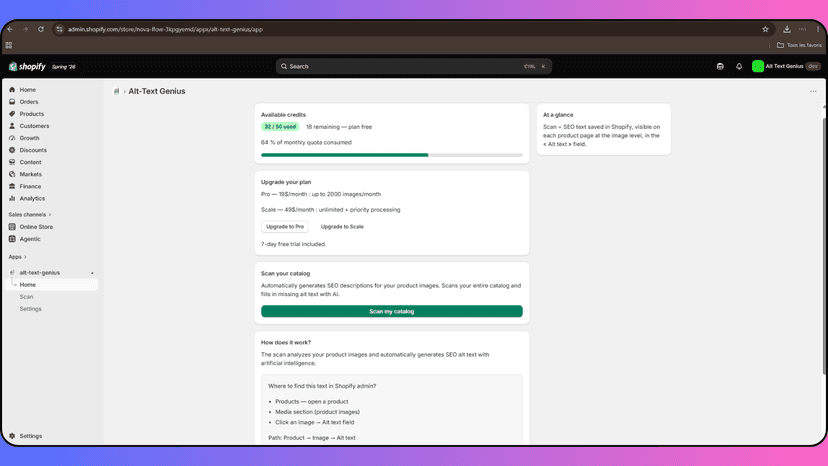The height and width of the screenshot is (466, 828).
Task: Open Orders in the sidebar
Action: (x=29, y=102)
